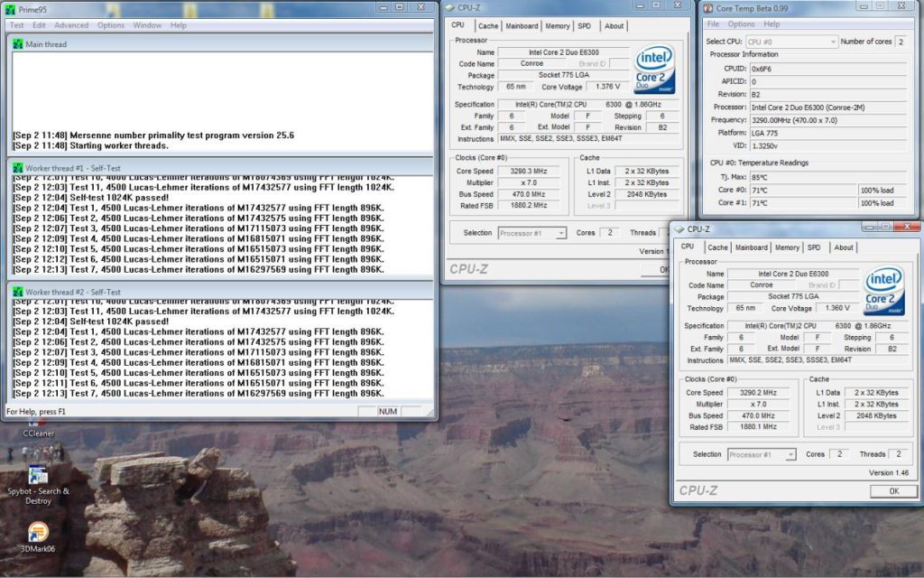Click the Main thread sub-window title bar
The width and height of the screenshot is (924, 578).
point(221,44)
